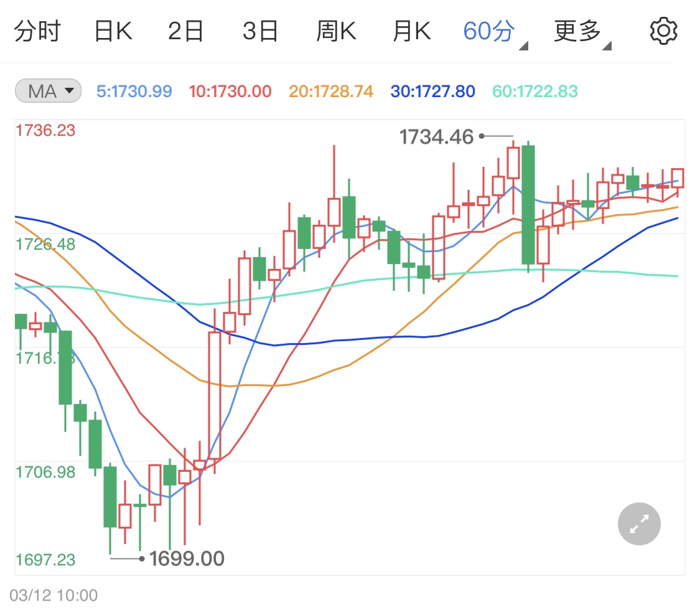
Task: Click the axis label 1706.98
Action: [x=45, y=472]
